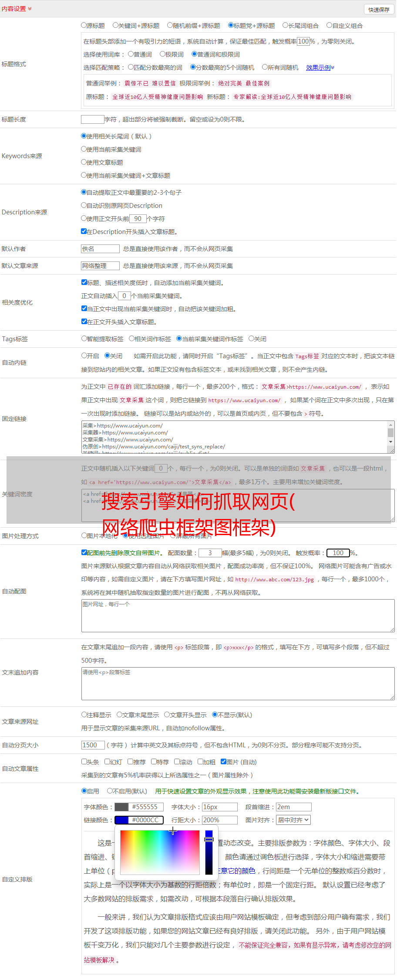The height and width of the screenshot is (980, 397).
Task: Select 注释显示 for source URL
Action: [x=84, y=715]
